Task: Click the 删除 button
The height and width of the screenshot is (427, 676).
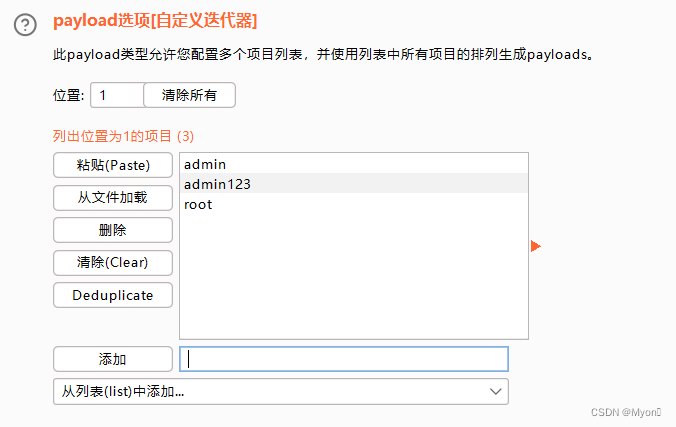Action: 113,230
